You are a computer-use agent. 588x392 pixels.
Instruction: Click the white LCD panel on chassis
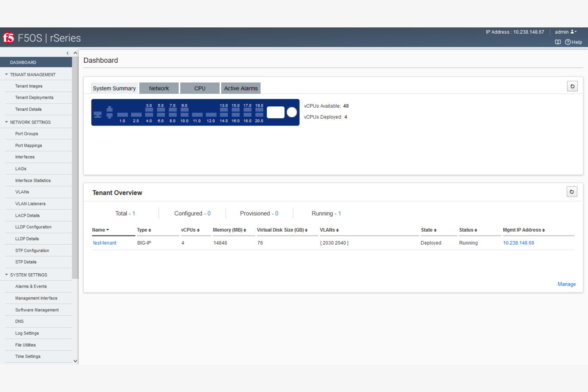click(x=276, y=112)
